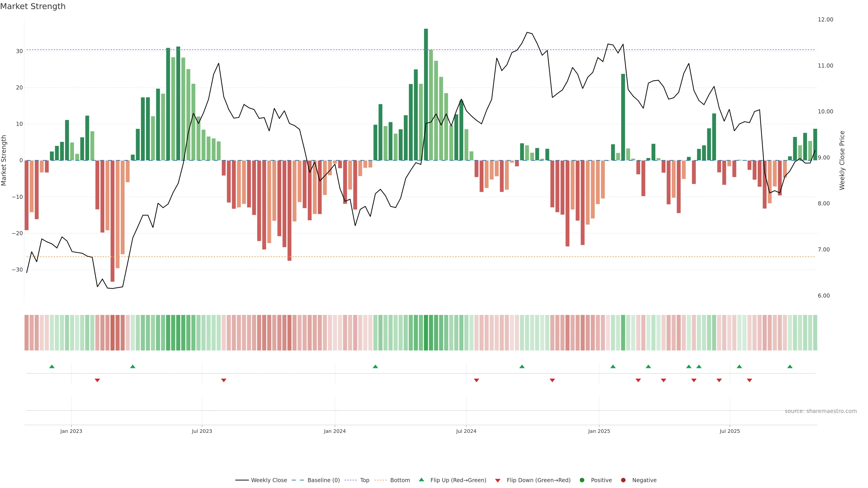The image size is (868, 488).
Task: Click Flip Up green triangle legend icon
Action: [x=421, y=480]
